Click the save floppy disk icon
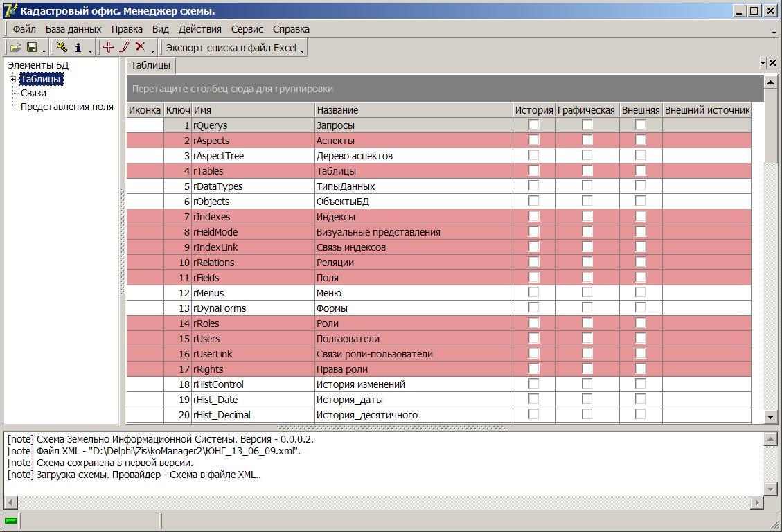 [31, 48]
